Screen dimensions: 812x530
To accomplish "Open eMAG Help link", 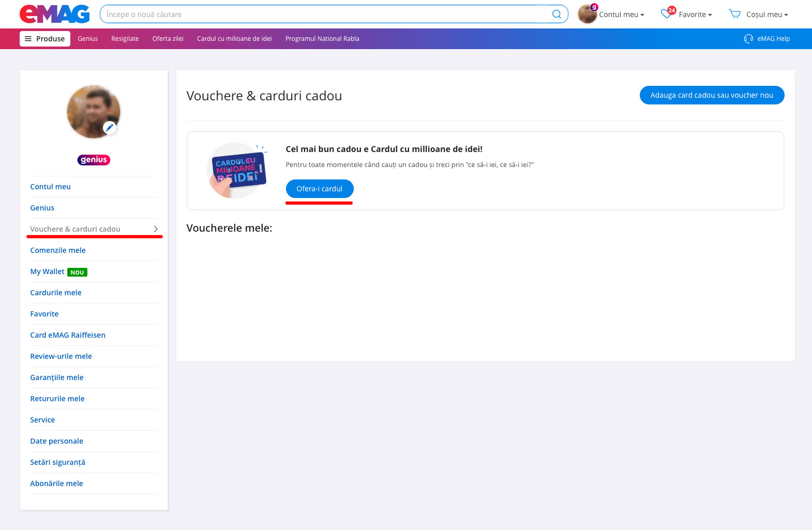I will 773,39.
